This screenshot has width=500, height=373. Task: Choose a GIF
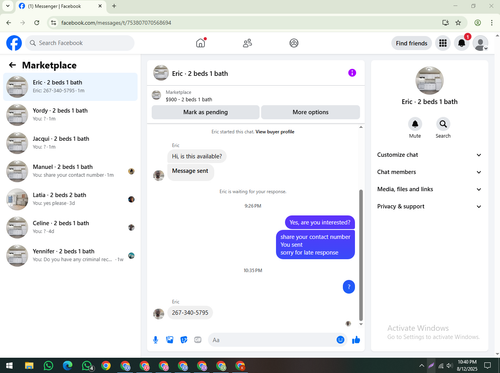198,340
